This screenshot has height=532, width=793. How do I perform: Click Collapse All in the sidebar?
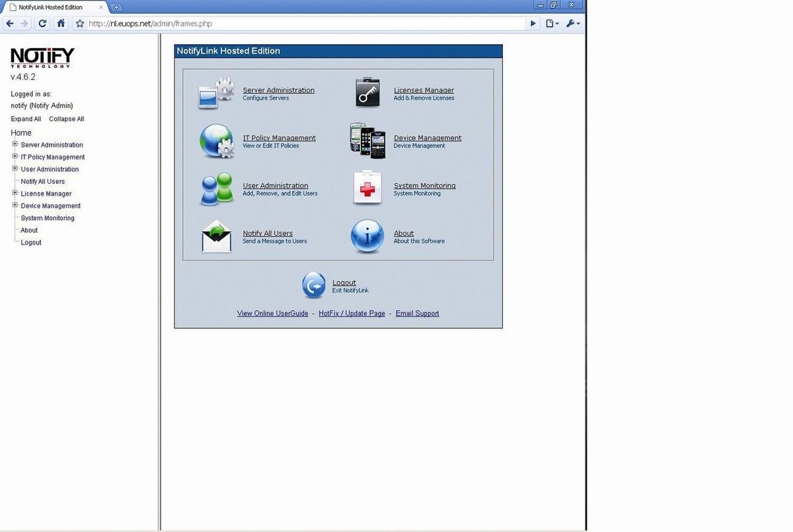(66, 119)
